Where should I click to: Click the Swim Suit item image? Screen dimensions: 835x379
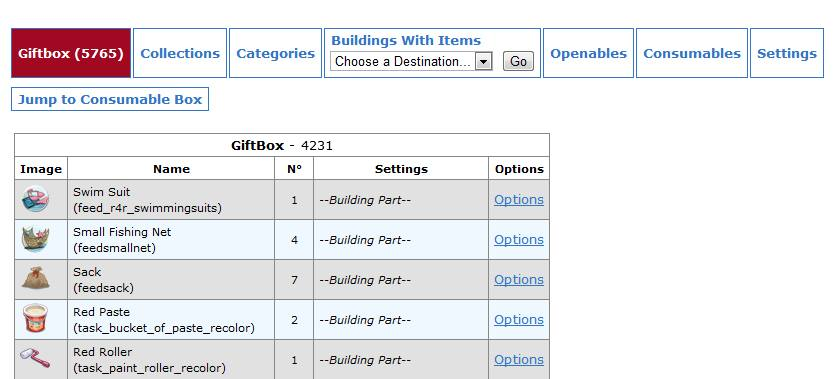(x=36, y=199)
